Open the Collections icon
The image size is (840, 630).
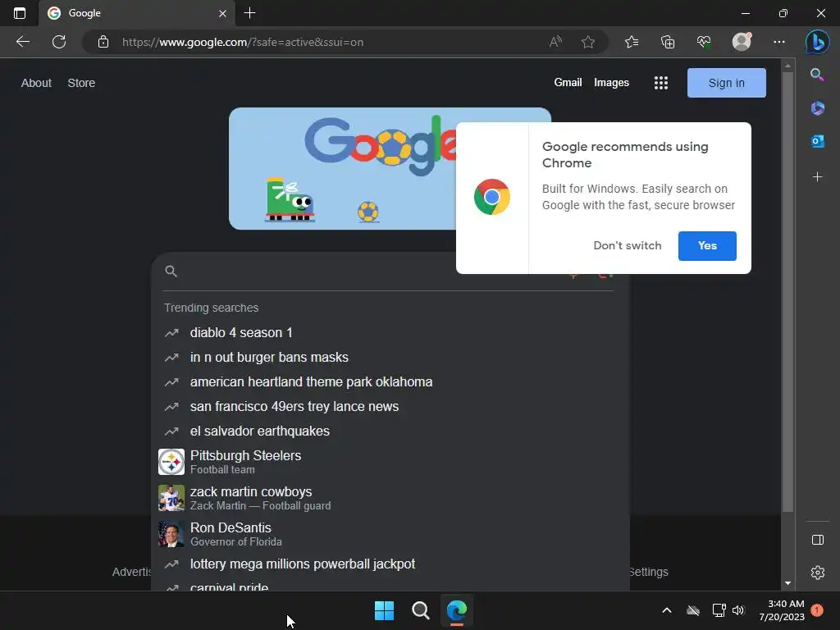point(668,42)
